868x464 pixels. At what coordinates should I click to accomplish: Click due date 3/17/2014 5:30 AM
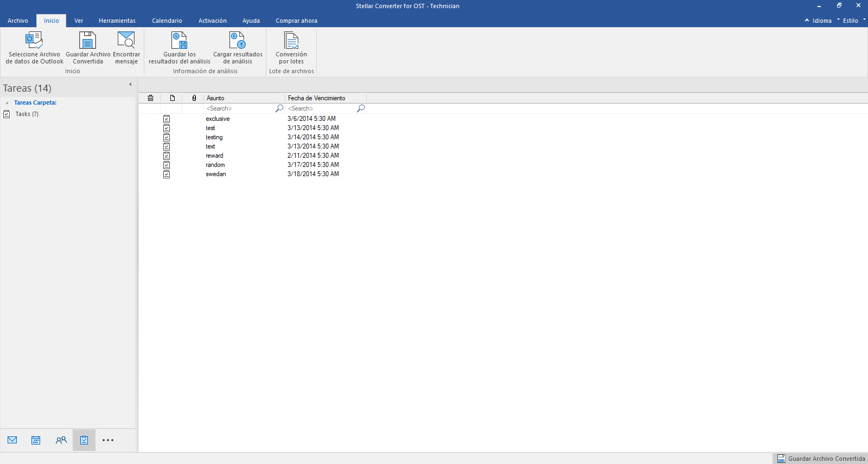(x=313, y=165)
